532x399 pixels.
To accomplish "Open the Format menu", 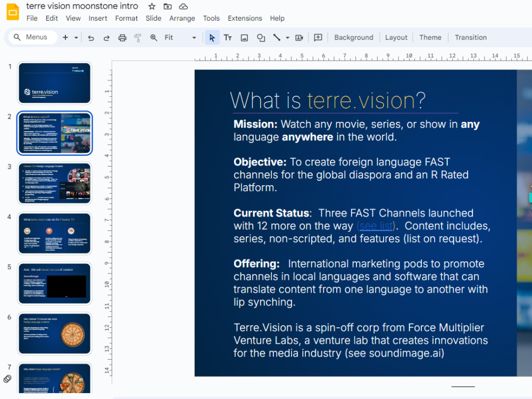I will tap(126, 18).
